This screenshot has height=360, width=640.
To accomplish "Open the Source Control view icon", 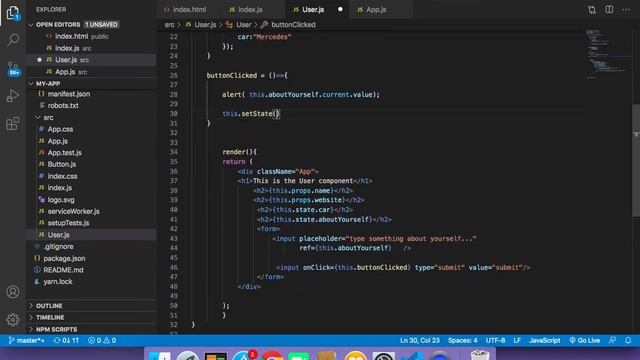I will [x=13, y=69].
